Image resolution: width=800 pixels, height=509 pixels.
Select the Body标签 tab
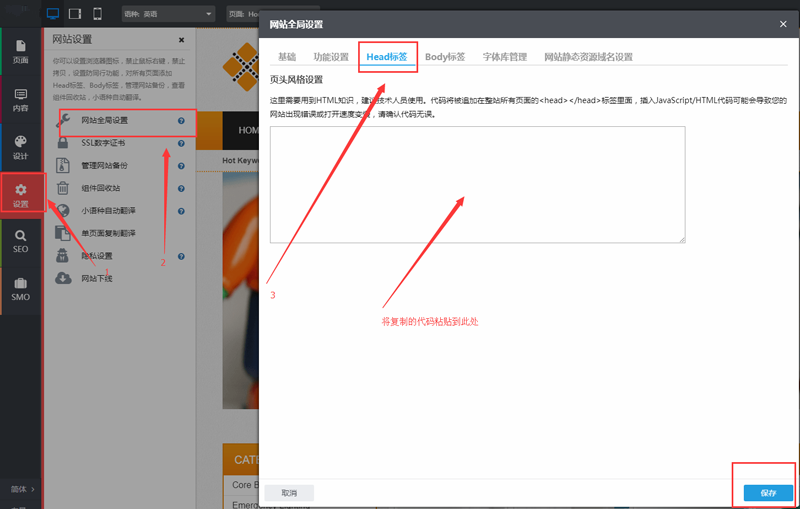pos(445,57)
